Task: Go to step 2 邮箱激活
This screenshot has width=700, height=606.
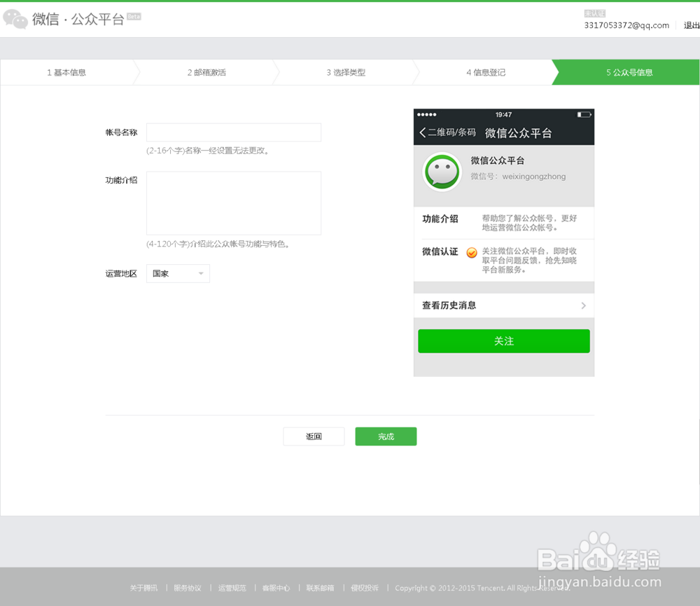Action: [x=206, y=72]
